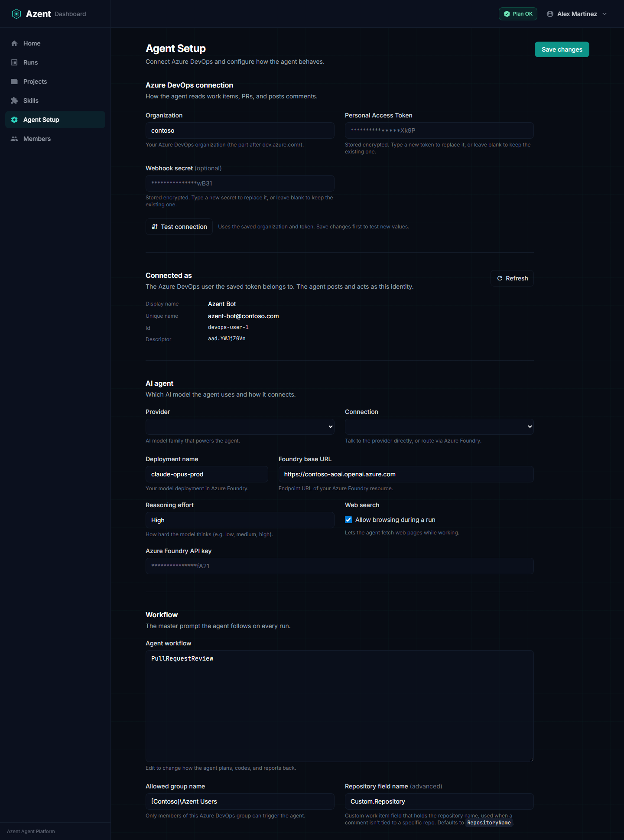
Task: Click the Organization field containing contoso
Action: coord(240,130)
